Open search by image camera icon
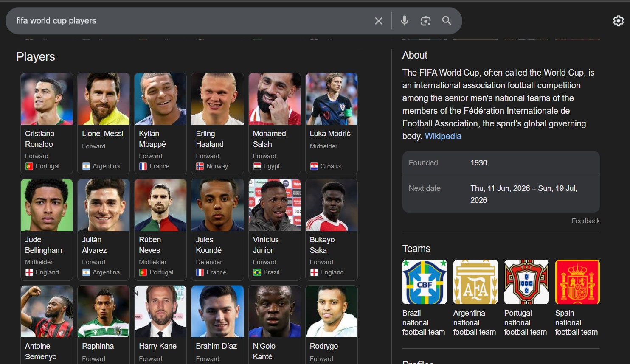This screenshot has width=630, height=364. click(x=425, y=21)
